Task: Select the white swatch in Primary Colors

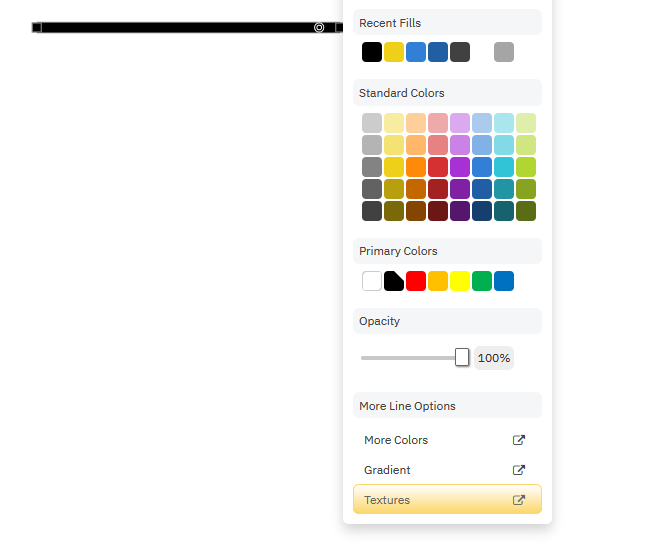Action: pyautogui.click(x=372, y=281)
